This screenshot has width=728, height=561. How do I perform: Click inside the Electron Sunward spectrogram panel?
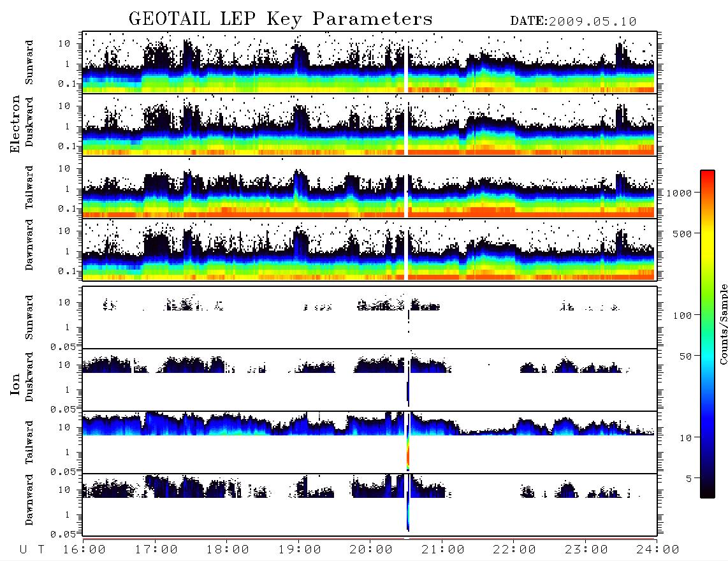(370, 62)
